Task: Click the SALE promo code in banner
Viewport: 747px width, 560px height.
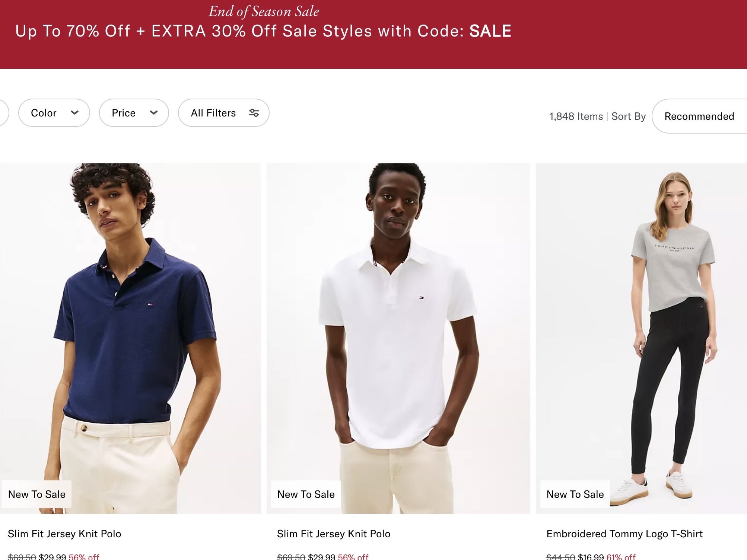Action: (490, 31)
